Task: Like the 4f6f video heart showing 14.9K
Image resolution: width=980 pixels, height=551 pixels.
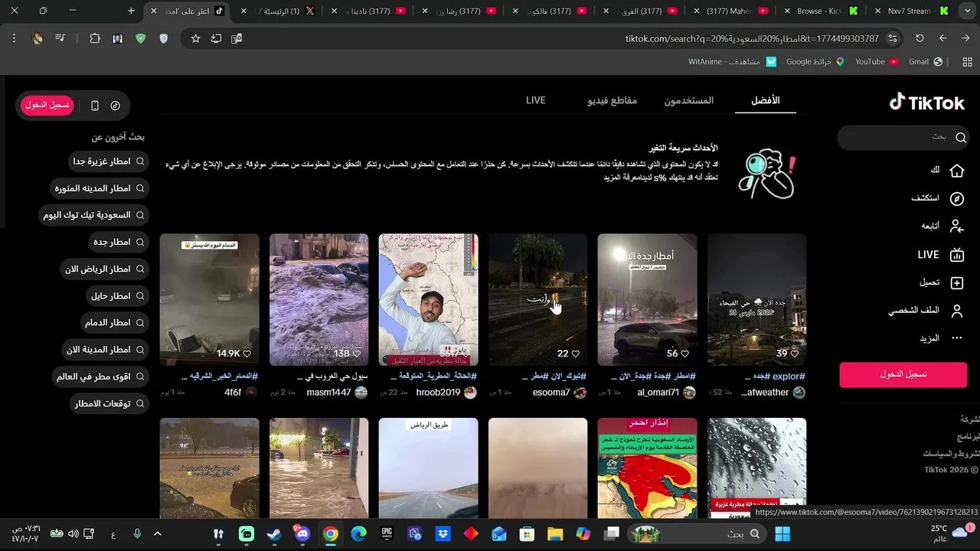Action: (247, 354)
